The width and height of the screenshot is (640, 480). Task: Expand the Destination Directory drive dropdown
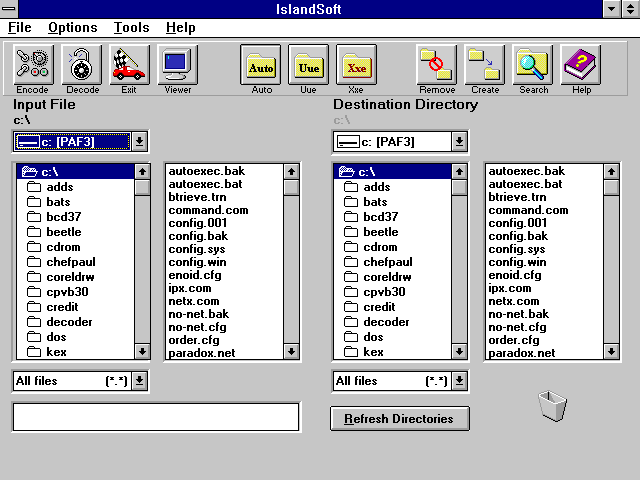459,142
